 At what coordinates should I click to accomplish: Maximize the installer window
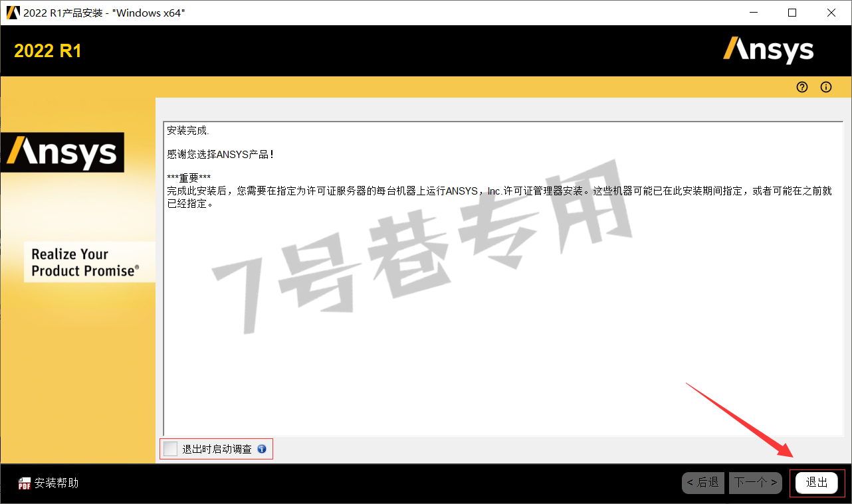[x=792, y=13]
